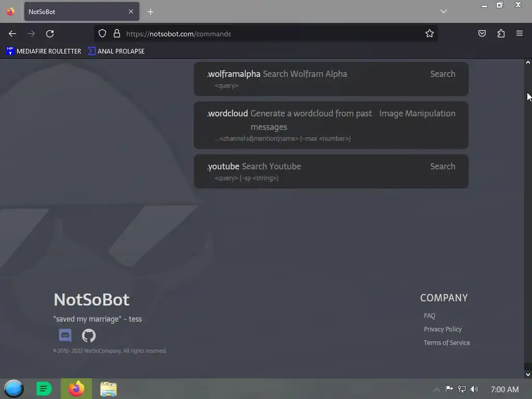The width and height of the screenshot is (532, 399).
Task: Select the .wordcloud command entry
Action: coord(331,125)
